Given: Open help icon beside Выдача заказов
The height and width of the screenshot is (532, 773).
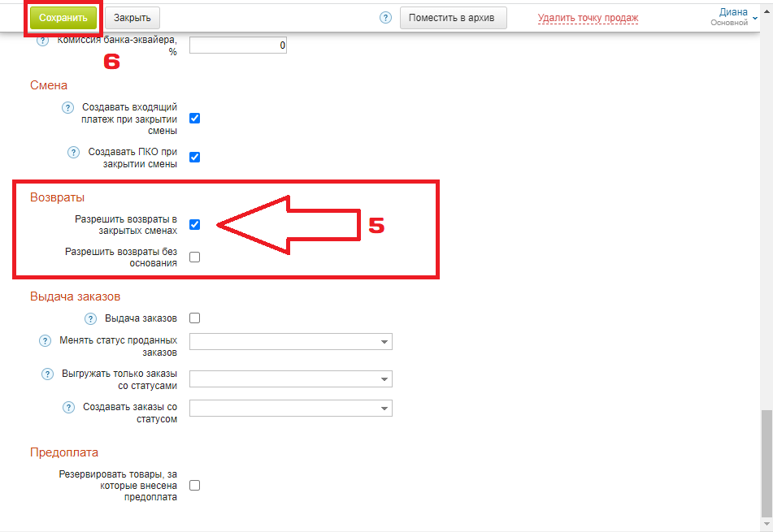Looking at the screenshot, I should [91, 318].
